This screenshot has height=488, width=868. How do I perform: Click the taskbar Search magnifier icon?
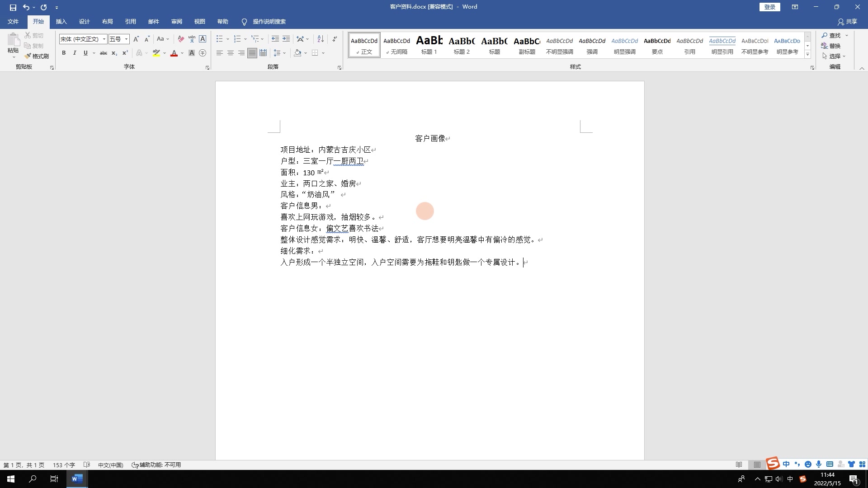click(33, 479)
